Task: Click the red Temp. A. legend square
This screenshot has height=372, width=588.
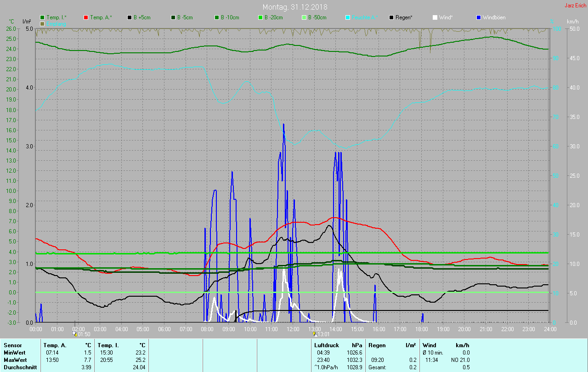Action: (x=86, y=17)
